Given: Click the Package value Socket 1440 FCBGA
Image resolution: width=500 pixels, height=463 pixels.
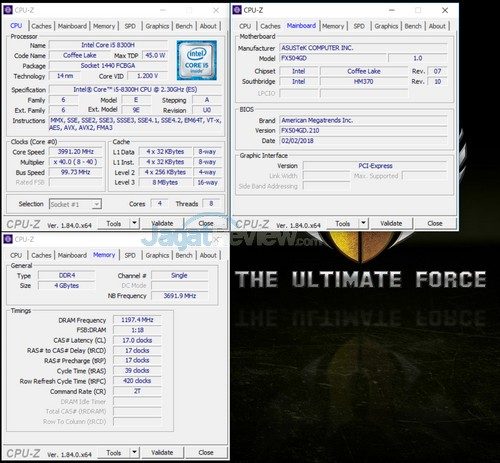Looking at the screenshot, I should (x=108, y=66).
